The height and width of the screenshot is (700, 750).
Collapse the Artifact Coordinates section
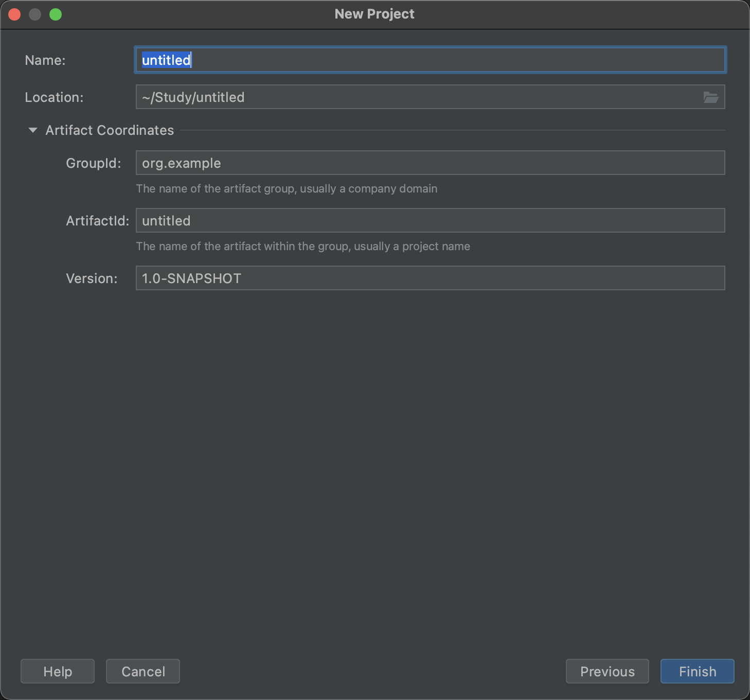[x=33, y=130]
